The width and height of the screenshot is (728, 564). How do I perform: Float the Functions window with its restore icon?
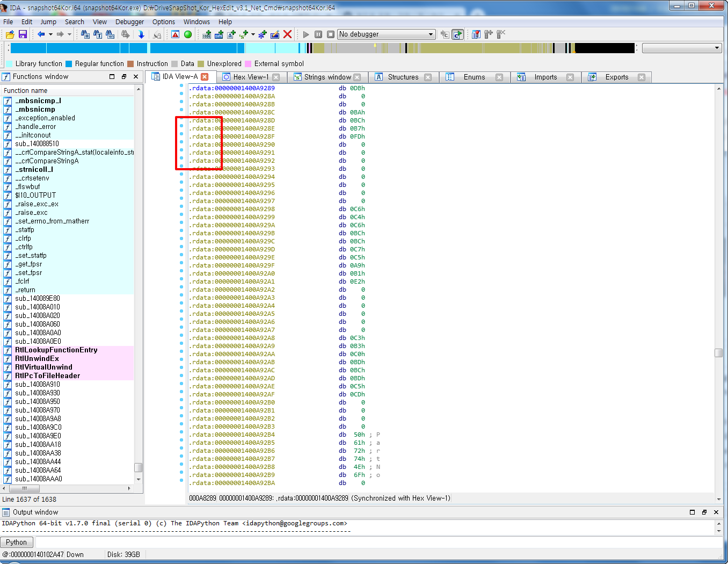(x=124, y=77)
